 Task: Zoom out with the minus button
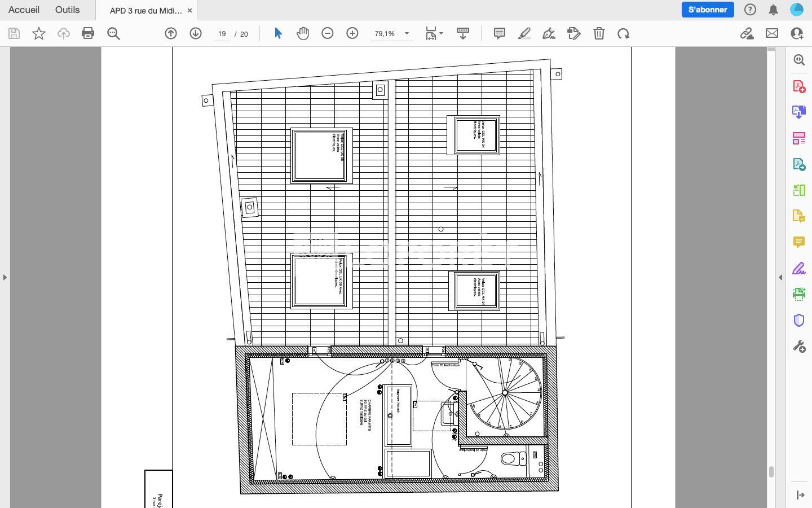[328, 33]
